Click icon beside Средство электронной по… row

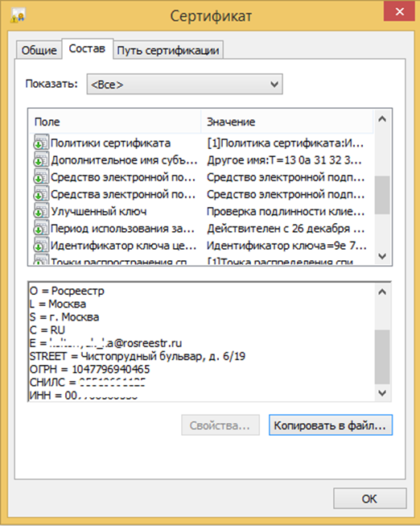(41, 176)
